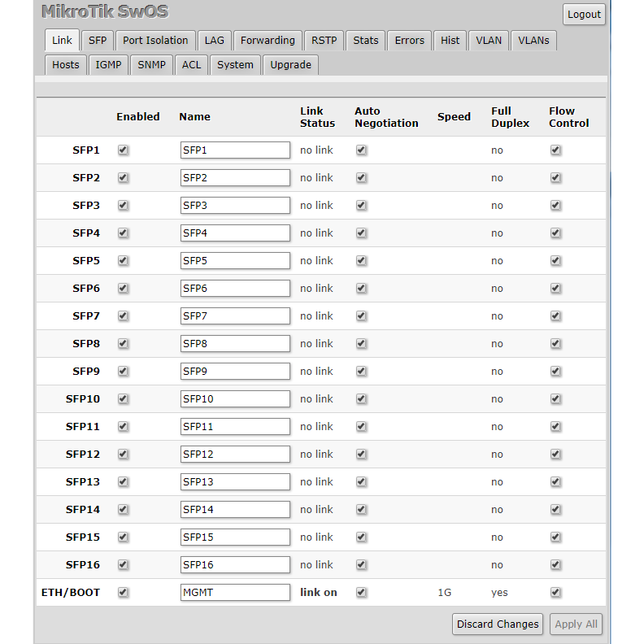Toggle ETH/BOOT Auto Negotiation checkbox
Viewport: 644px width, 644px height.
pos(361,593)
